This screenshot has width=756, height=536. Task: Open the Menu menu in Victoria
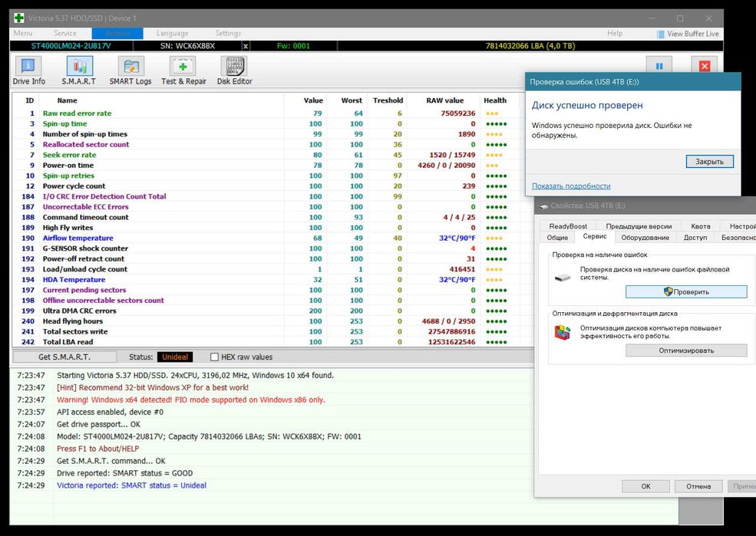coord(23,33)
